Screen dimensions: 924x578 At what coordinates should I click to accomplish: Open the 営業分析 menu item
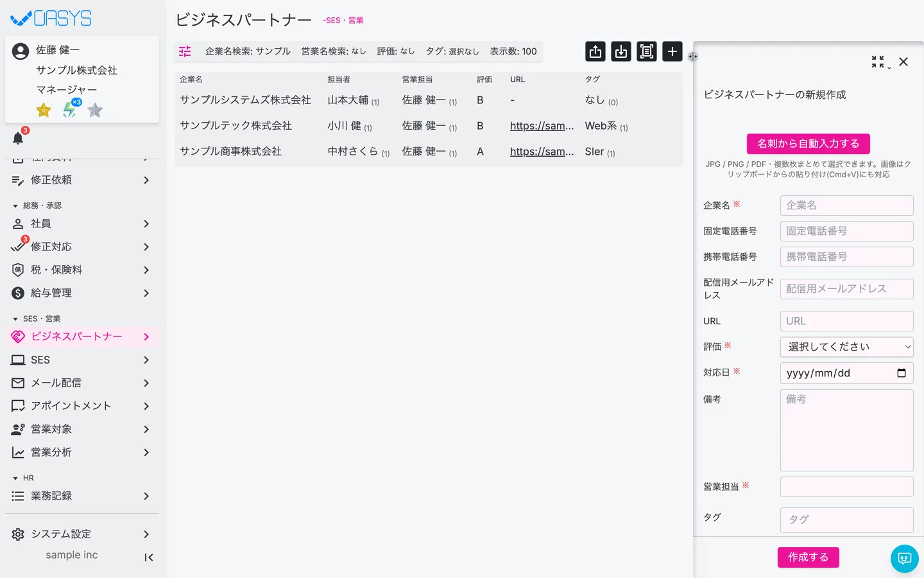coord(82,452)
